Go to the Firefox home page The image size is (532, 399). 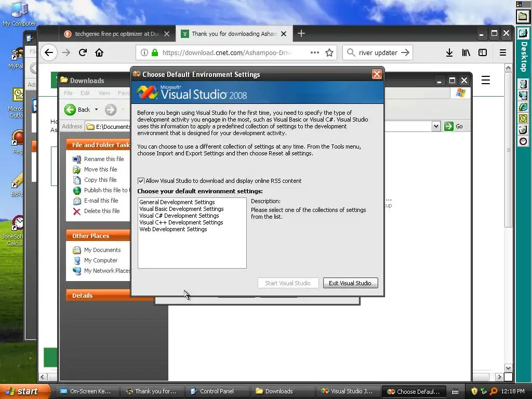[99, 52]
